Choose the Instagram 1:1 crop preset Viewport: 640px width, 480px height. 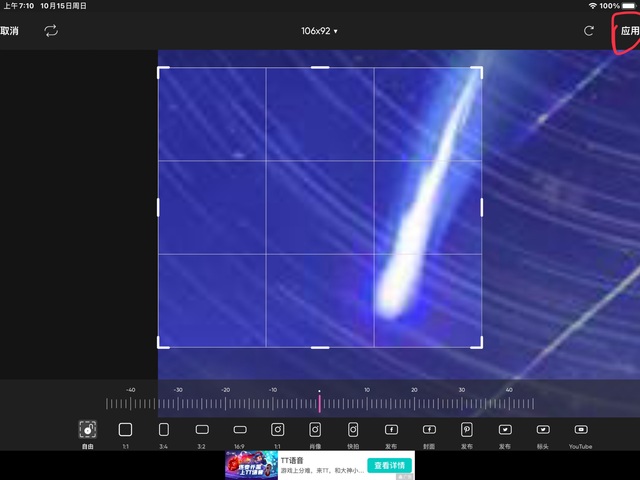(x=277, y=430)
